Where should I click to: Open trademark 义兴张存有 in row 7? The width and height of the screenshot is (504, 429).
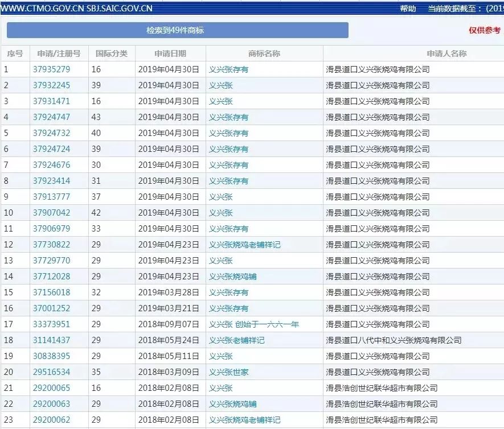pos(228,165)
